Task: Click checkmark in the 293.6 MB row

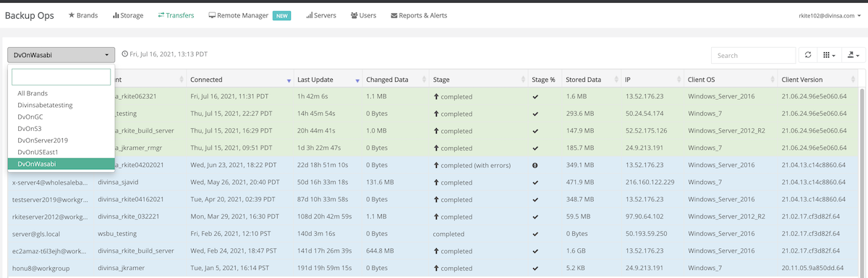Action: [535, 114]
